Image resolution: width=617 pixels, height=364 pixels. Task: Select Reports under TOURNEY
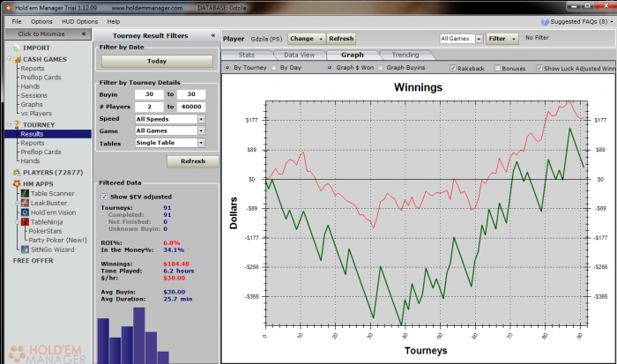point(33,143)
